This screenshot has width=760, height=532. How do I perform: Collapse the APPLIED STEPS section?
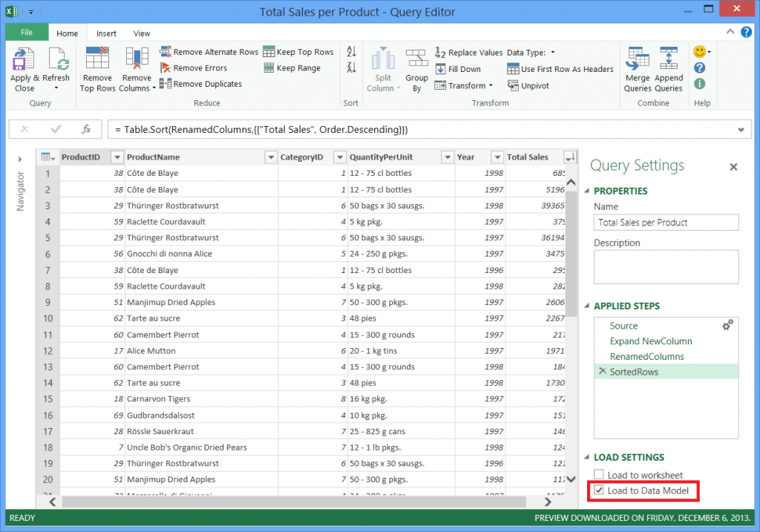pyautogui.click(x=587, y=306)
